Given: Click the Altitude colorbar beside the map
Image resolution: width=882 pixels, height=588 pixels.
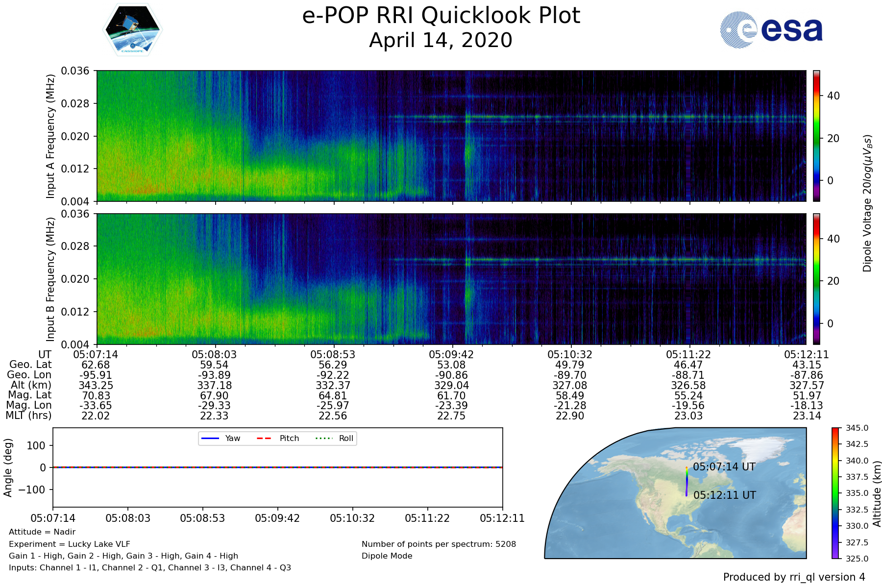Looking at the screenshot, I should point(835,493).
